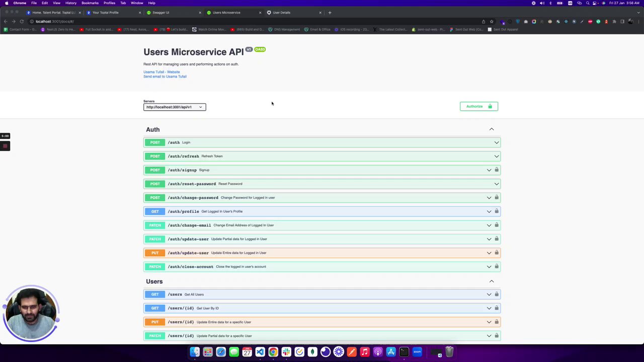This screenshot has width=644, height=362.
Task: Expand POST /auth/reset-password chevron
Action: coord(497,184)
